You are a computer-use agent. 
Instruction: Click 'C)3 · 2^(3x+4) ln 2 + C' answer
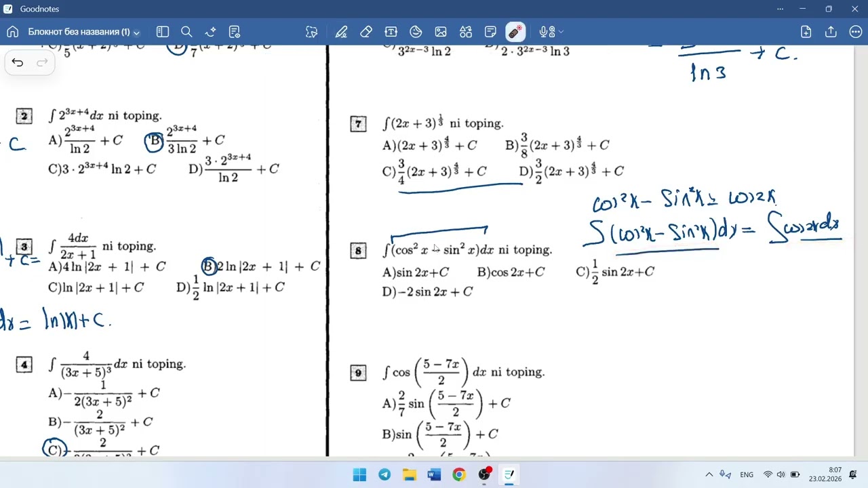pyautogui.click(x=102, y=169)
